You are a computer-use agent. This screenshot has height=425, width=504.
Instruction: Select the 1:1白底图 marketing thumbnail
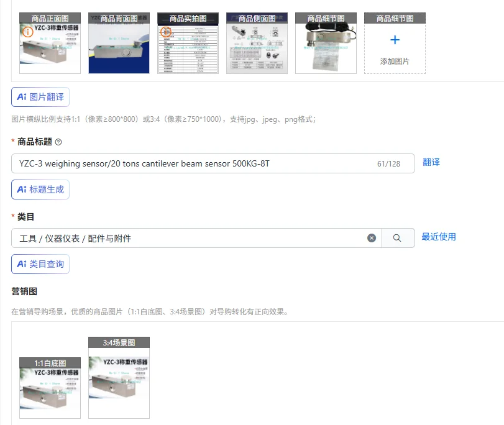pyautogui.click(x=50, y=388)
